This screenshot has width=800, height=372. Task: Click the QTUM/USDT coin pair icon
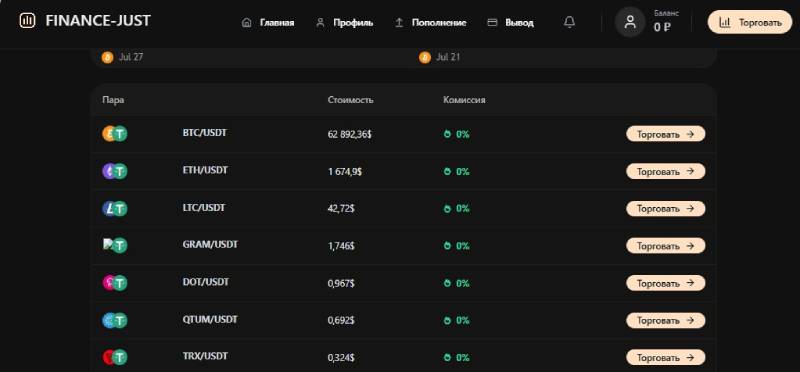coord(115,320)
